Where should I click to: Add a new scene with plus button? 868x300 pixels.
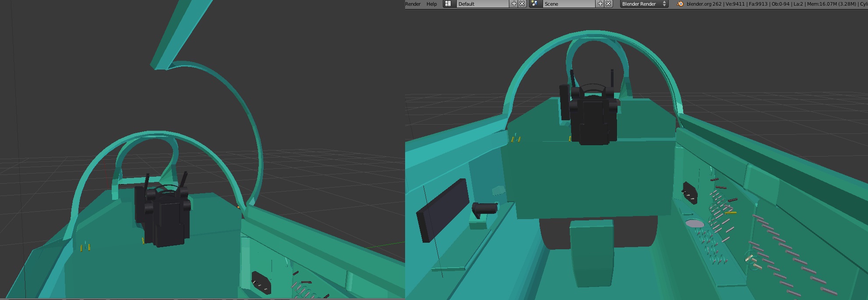click(600, 3)
